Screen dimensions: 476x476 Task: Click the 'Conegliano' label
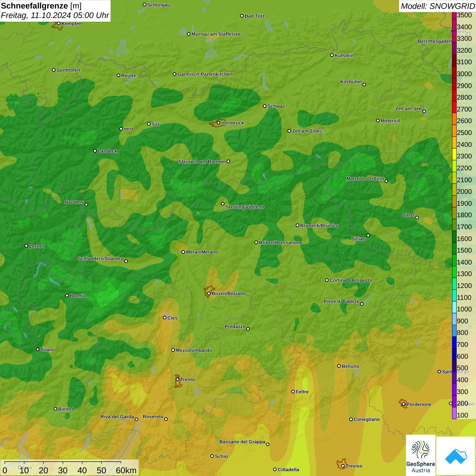coord(367,419)
